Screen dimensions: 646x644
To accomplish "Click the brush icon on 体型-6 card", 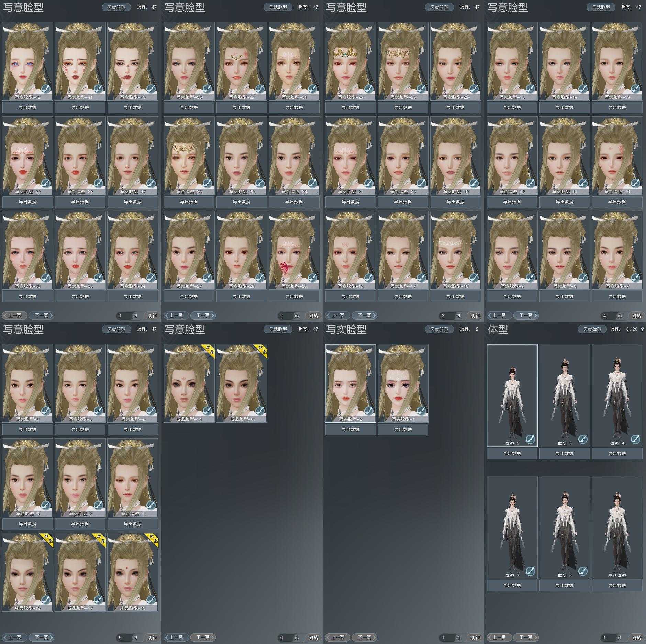I will 530,439.
